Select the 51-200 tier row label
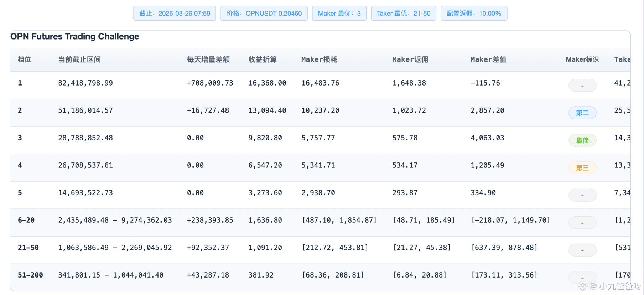Screen dimensions: 644x295 [x=30, y=275]
